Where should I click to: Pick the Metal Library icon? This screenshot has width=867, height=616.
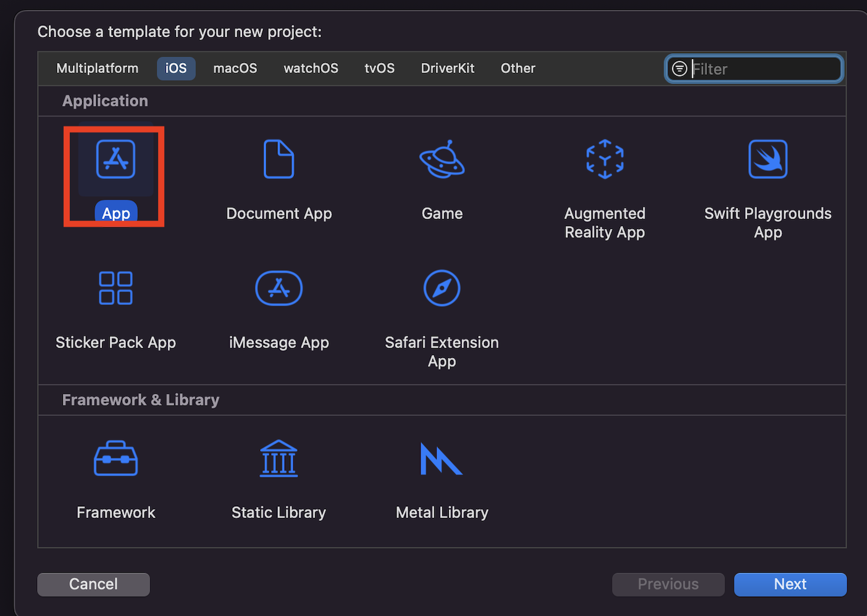[441, 459]
